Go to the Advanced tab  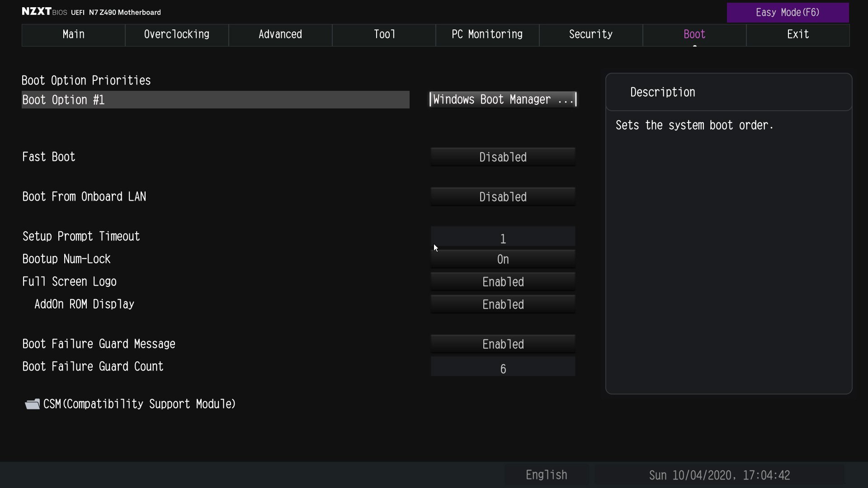(280, 35)
